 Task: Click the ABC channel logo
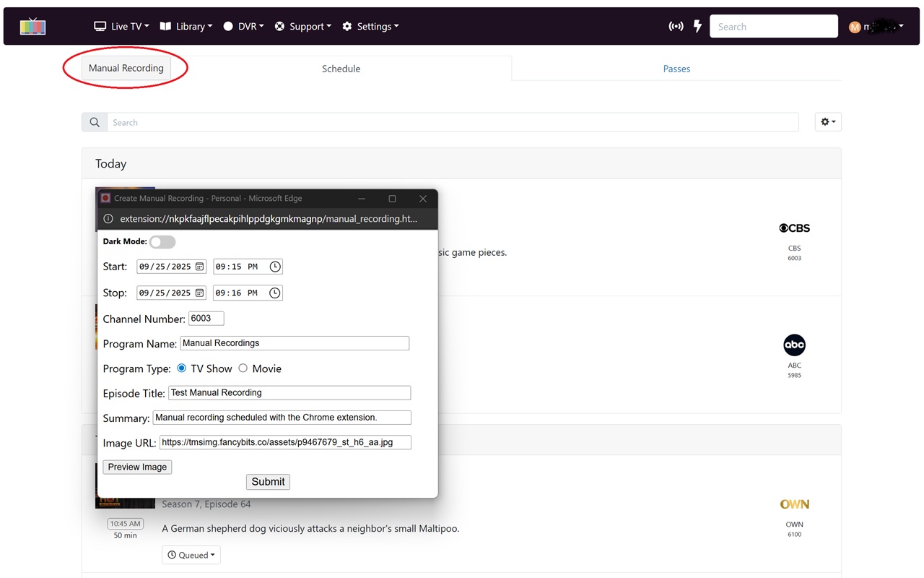coord(794,345)
